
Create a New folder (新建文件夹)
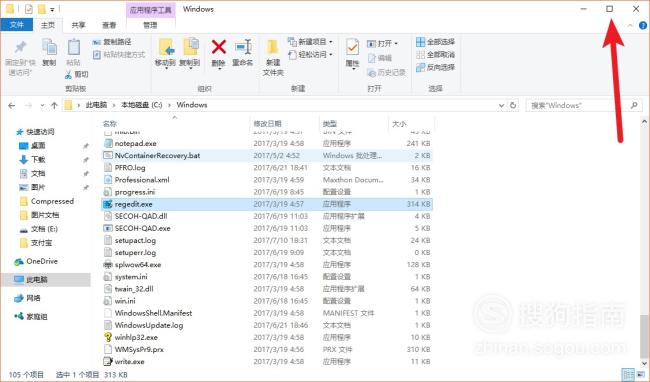[x=273, y=57]
